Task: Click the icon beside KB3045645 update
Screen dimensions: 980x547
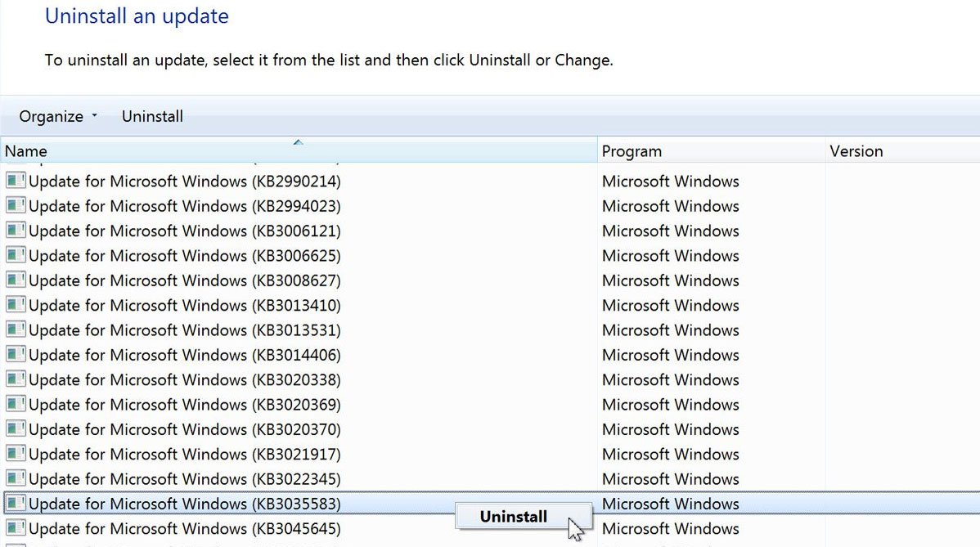Action: coord(16,528)
